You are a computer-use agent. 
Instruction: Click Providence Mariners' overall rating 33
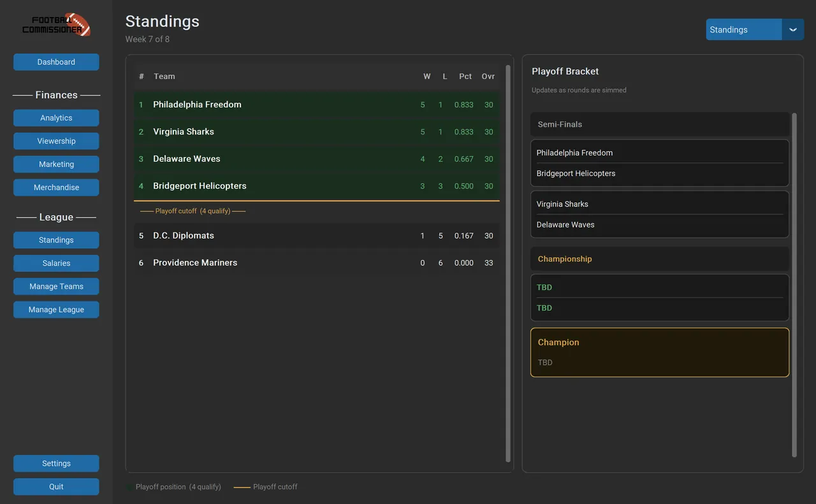click(x=489, y=263)
